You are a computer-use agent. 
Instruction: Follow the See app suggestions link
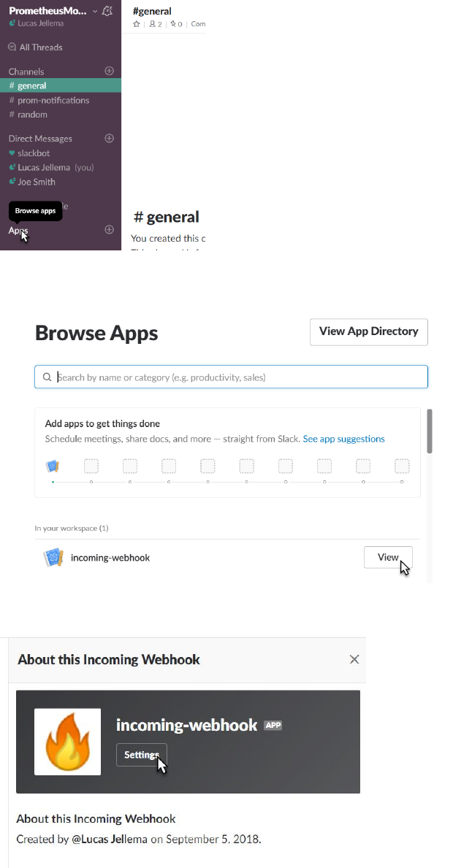343,439
